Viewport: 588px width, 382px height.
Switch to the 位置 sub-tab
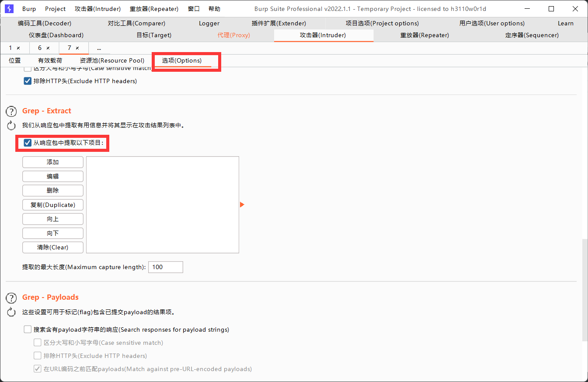click(15, 61)
